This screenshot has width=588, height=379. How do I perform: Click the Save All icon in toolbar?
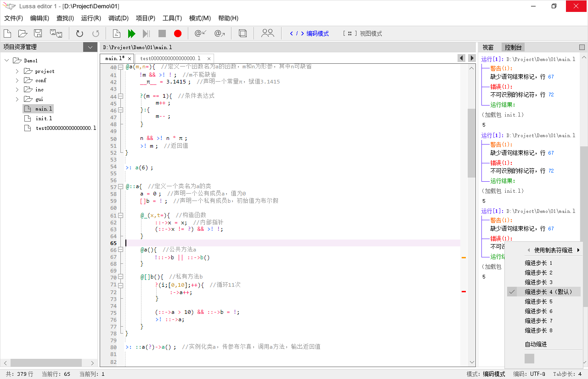(x=56, y=33)
